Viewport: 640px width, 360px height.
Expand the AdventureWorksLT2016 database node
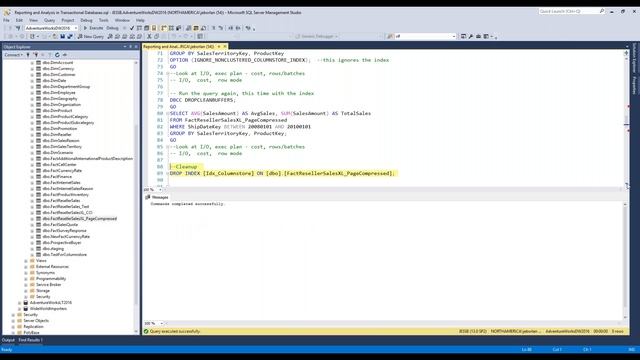tap(20, 303)
